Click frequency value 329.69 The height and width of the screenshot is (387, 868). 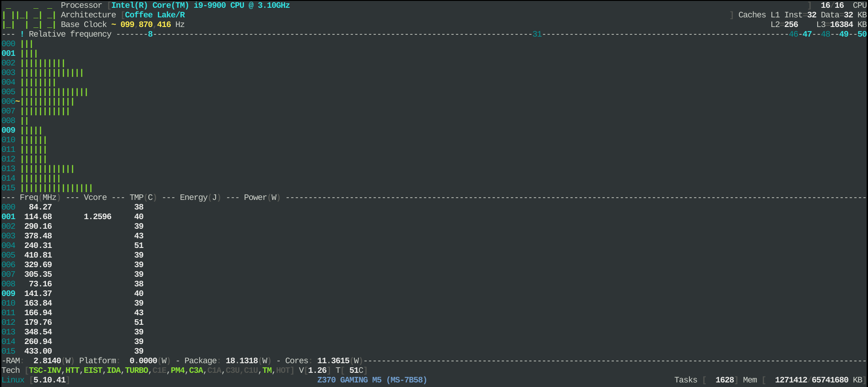38,265
